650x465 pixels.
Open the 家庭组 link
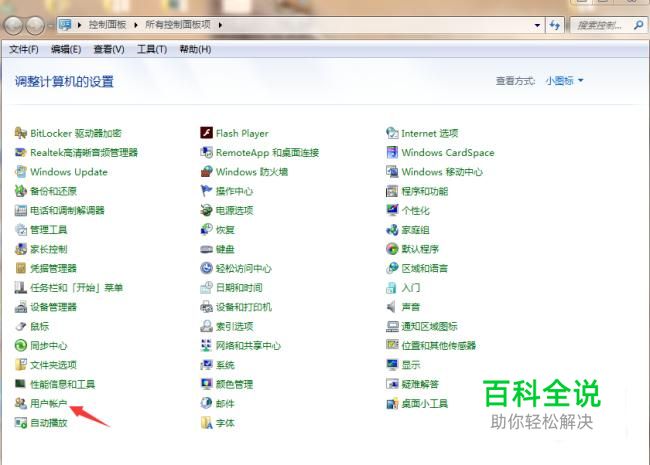pos(415,230)
